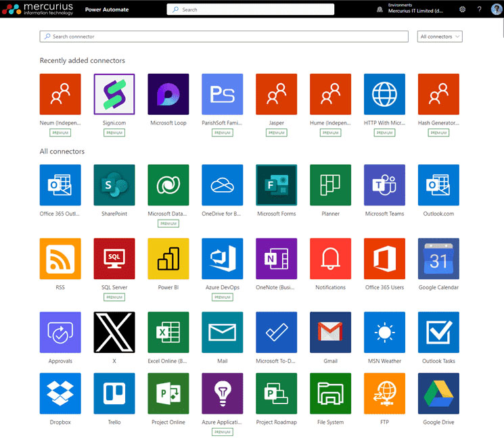The image size is (504, 438).
Task: Open the Power BI connector
Action: [168, 258]
